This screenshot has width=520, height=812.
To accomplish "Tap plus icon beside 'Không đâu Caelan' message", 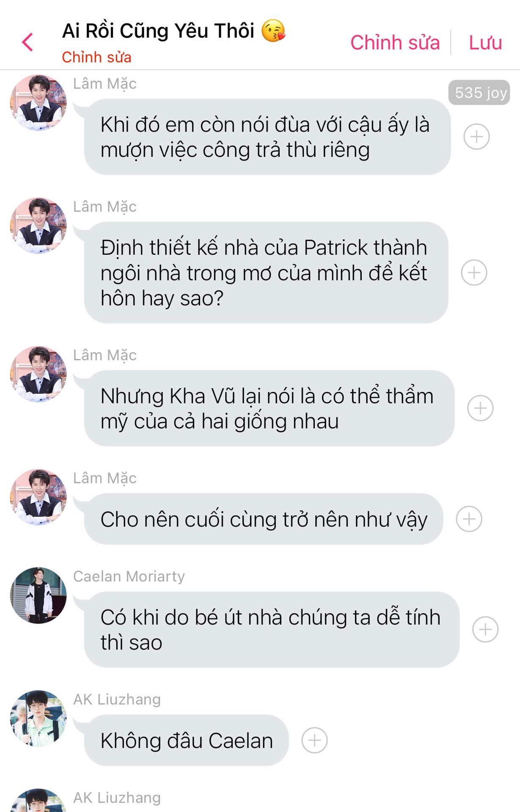I will pyautogui.click(x=314, y=740).
